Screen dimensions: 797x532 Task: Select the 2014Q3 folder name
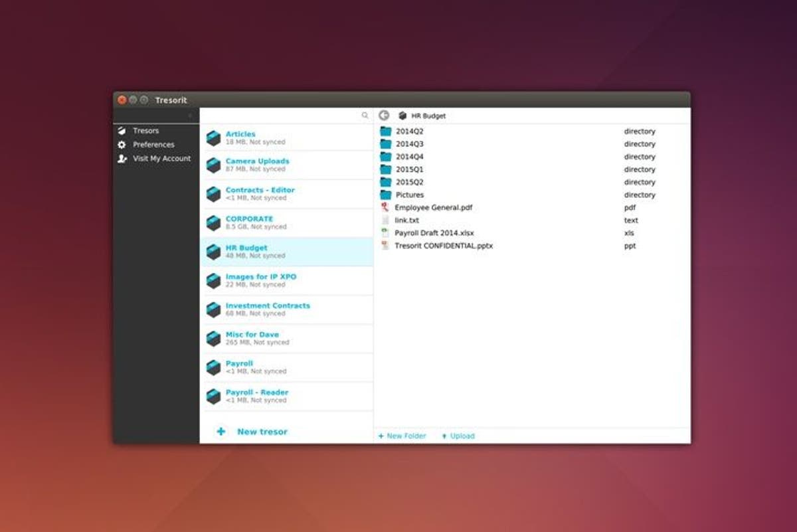point(410,144)
